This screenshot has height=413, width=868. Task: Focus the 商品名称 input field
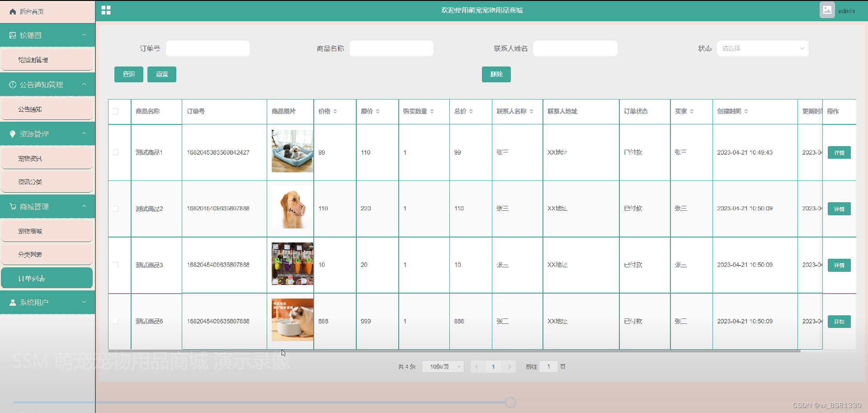pos(392,48)
